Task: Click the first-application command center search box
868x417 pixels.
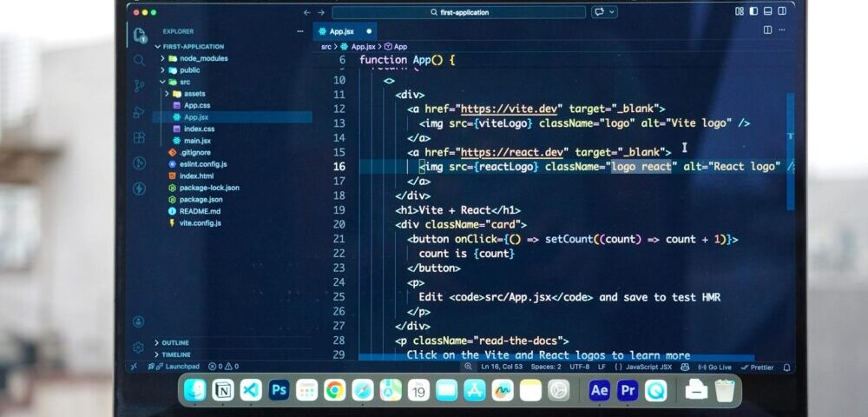Action: click(459, 12)
